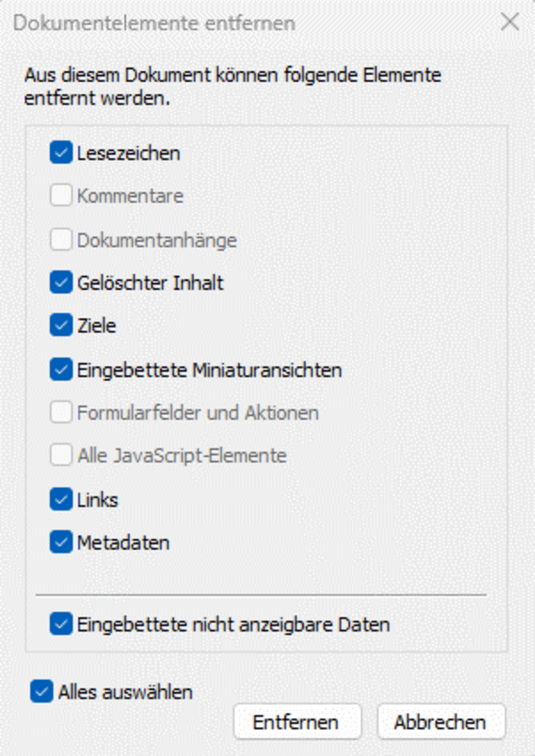Tick the Kommentare checkbox
This screenshot has height=756, width=535.
pos(61,195)
